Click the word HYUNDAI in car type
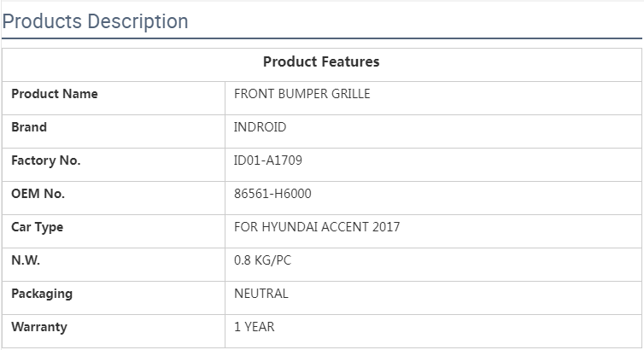 [288, 227]
